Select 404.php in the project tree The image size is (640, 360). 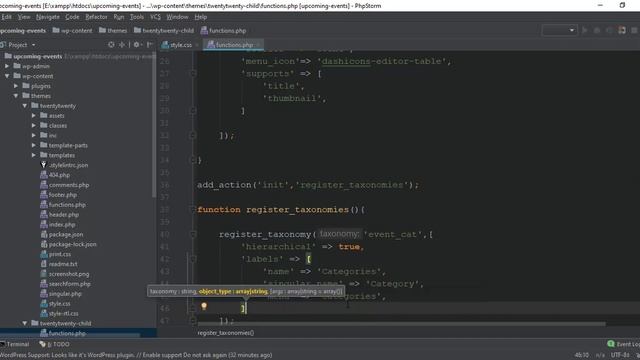coord(55,175)
